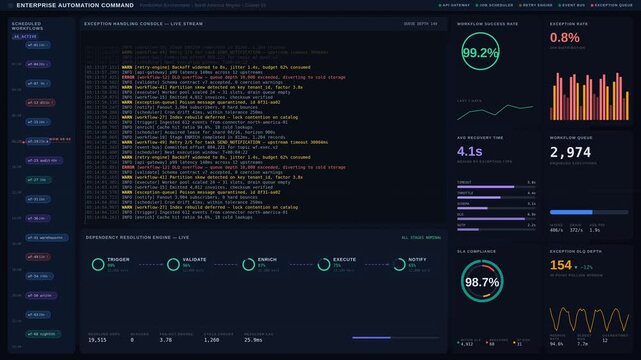
Task: Click the Schema recovery time bar
Action: [496, 208]
